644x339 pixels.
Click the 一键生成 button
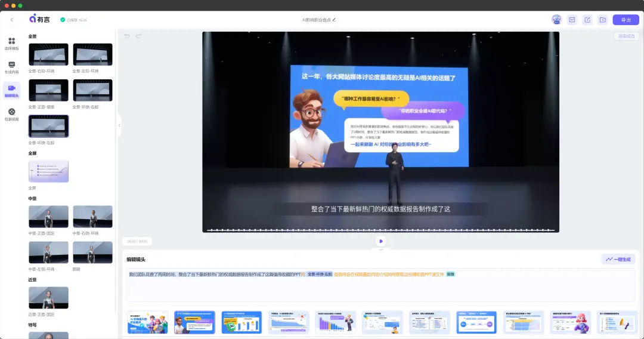(x=618, y=259)
